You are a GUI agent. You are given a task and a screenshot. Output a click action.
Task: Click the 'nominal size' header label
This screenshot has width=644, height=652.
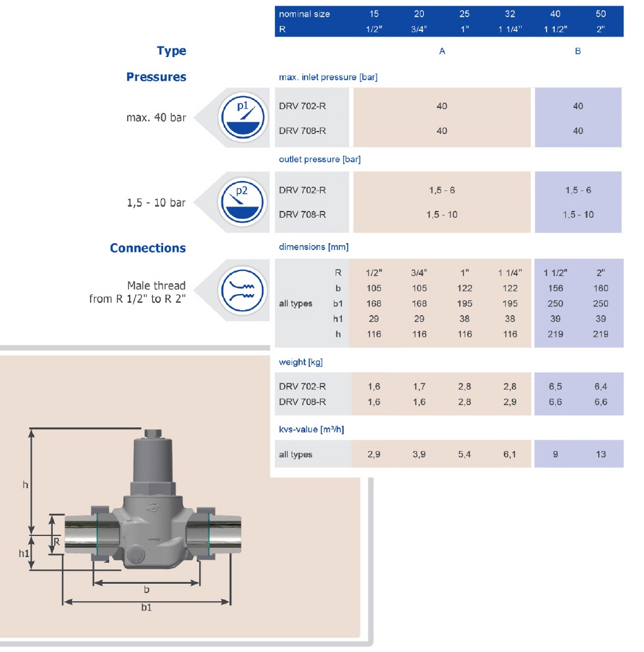pos(304,14)
